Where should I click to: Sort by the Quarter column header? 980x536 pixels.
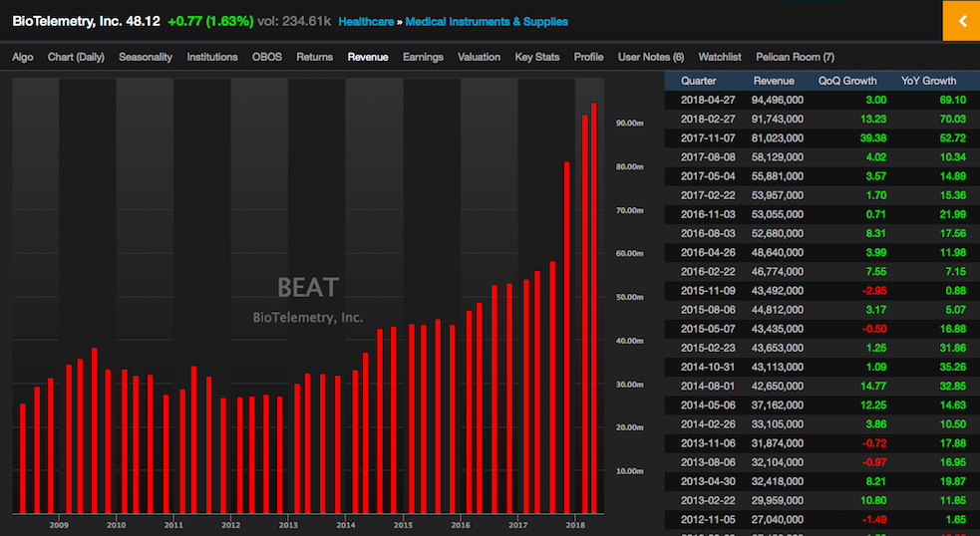point(699,81)
